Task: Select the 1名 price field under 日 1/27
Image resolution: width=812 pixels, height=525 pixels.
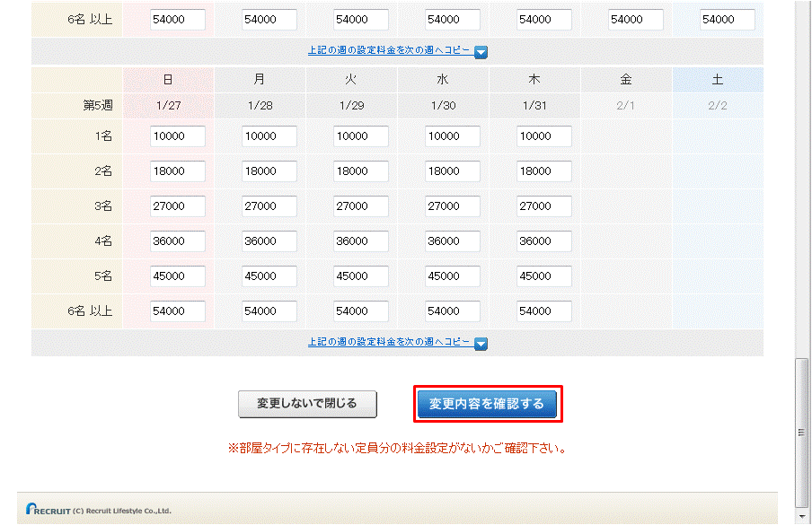Action: click(x=176, y=136)
